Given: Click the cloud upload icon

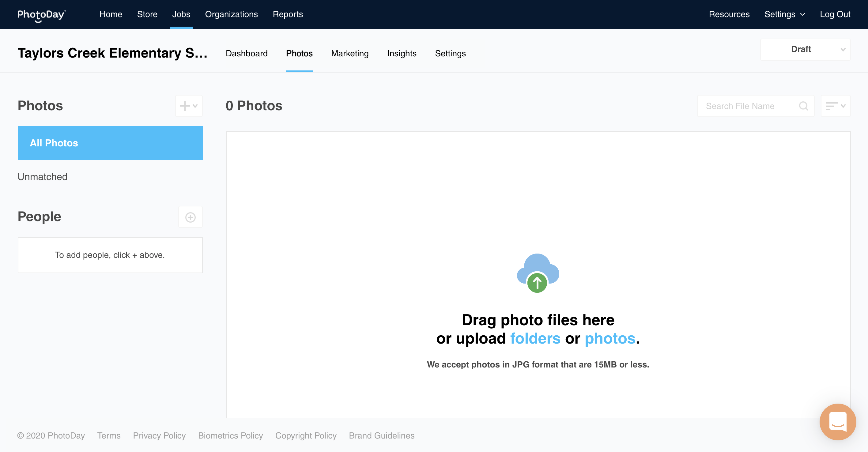Looking at the screenshot, I should click(x=538, y=273).
